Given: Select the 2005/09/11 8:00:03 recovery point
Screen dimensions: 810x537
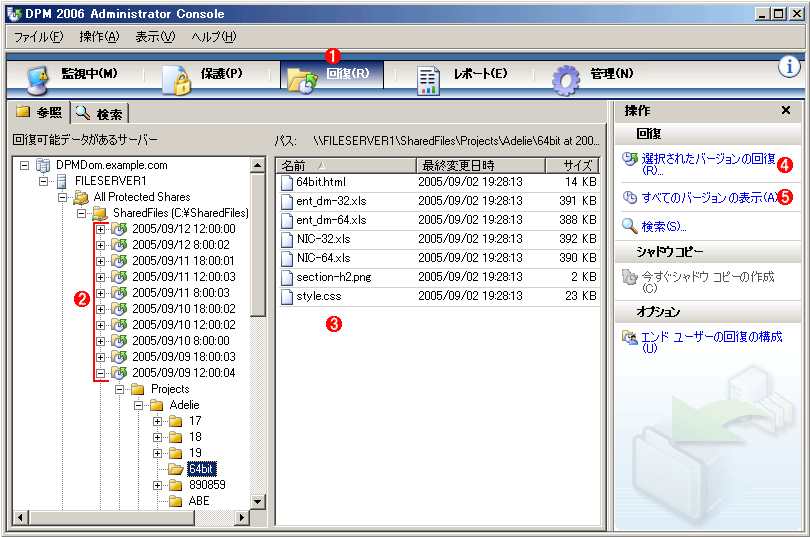Looking at the screenshot, I should coord(181,293).
